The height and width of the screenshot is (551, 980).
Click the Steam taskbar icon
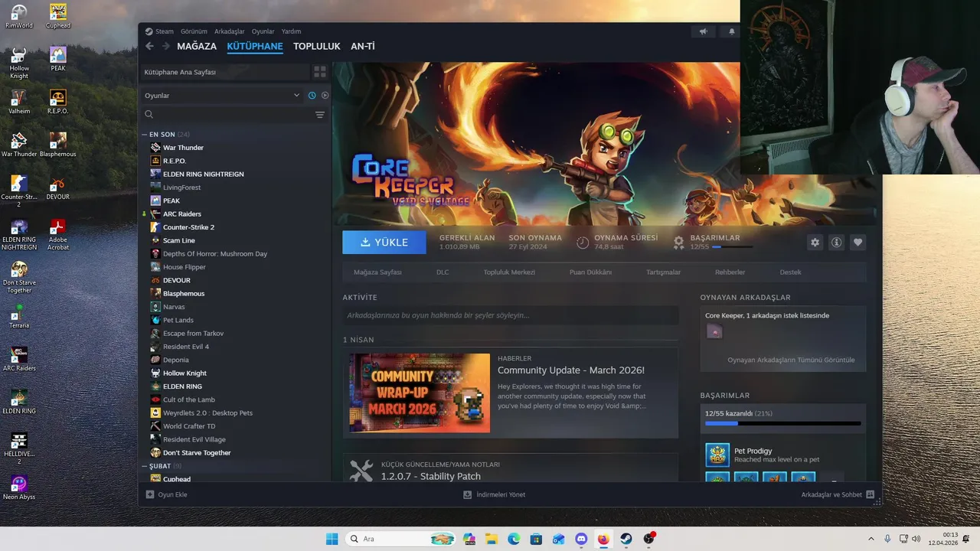point(626,539)
